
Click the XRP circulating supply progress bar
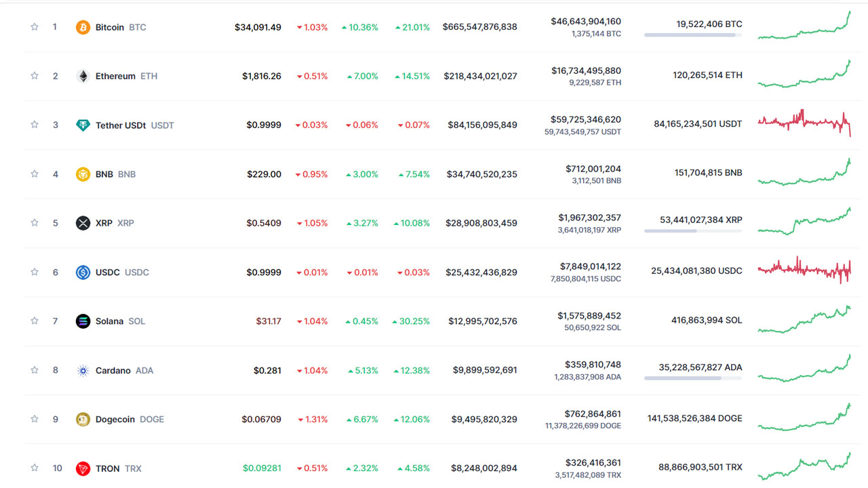[693, 231]
